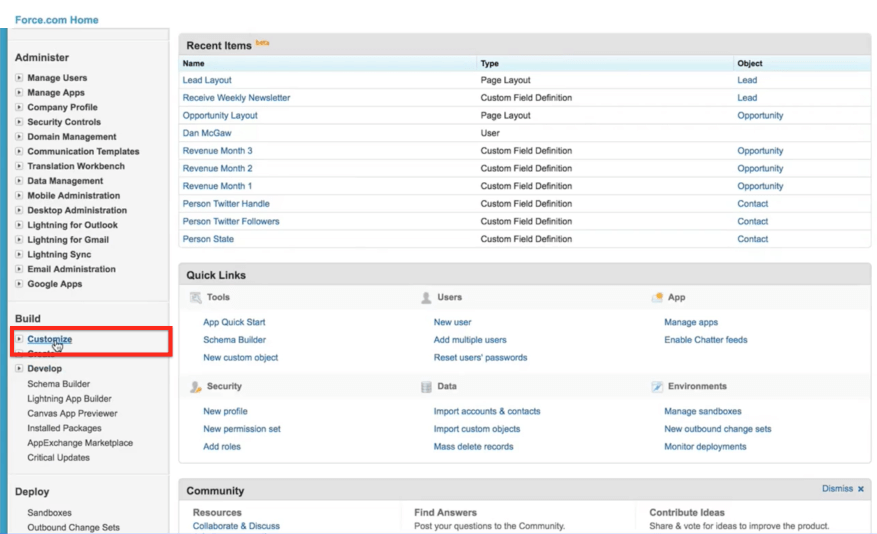Expand Security Controls arrow
This screenshot has width=877, height=534.
[x=19, y=122]
